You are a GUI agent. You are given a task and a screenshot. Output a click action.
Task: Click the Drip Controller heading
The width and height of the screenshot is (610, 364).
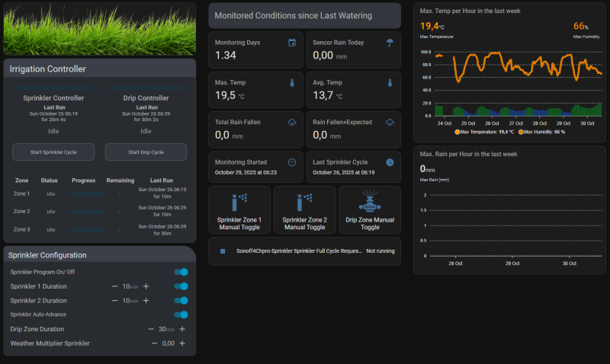coord(146,98)
